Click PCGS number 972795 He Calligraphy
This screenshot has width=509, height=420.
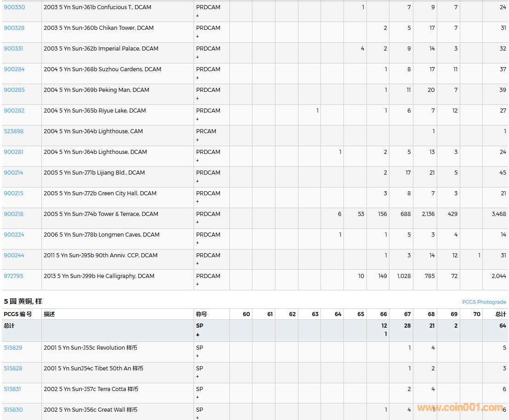(13, 276)
